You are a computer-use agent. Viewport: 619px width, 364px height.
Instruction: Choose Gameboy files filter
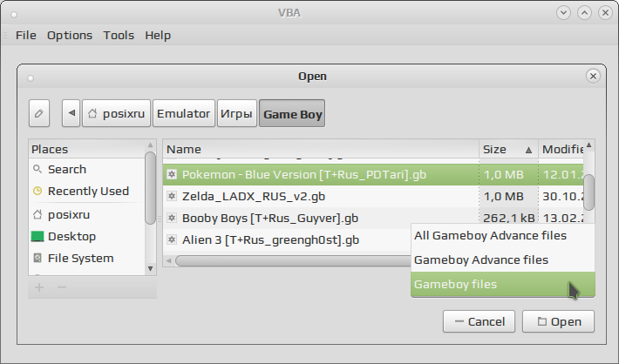(x=502, y=285)
